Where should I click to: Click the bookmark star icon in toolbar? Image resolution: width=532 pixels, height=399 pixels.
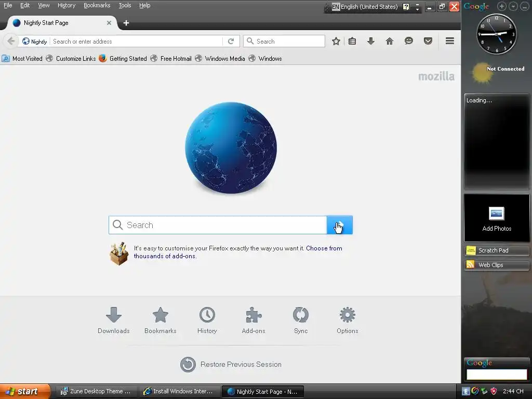tap(336, 42)
